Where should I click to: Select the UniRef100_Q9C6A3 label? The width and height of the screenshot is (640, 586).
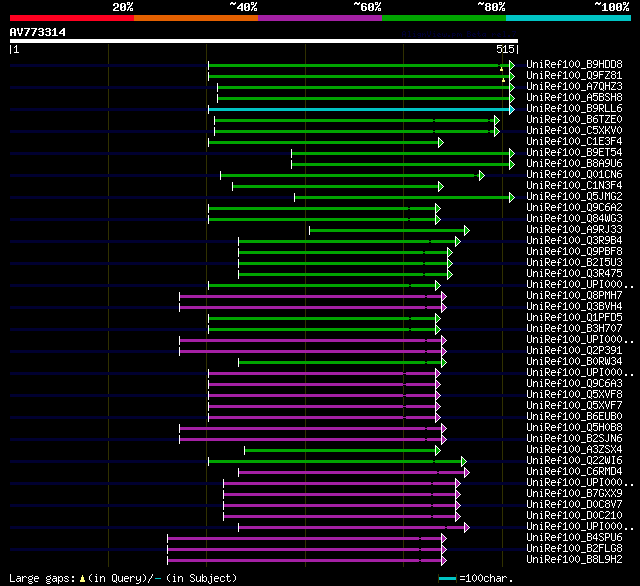pyautogui.click(x=574, y=384)
